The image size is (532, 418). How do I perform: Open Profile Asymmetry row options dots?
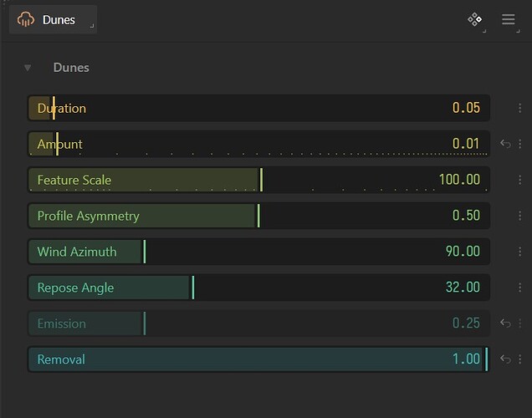tap(519, 216)
